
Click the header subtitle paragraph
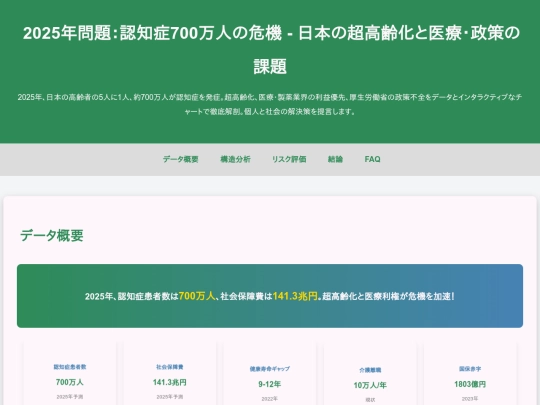pos(270,104)
